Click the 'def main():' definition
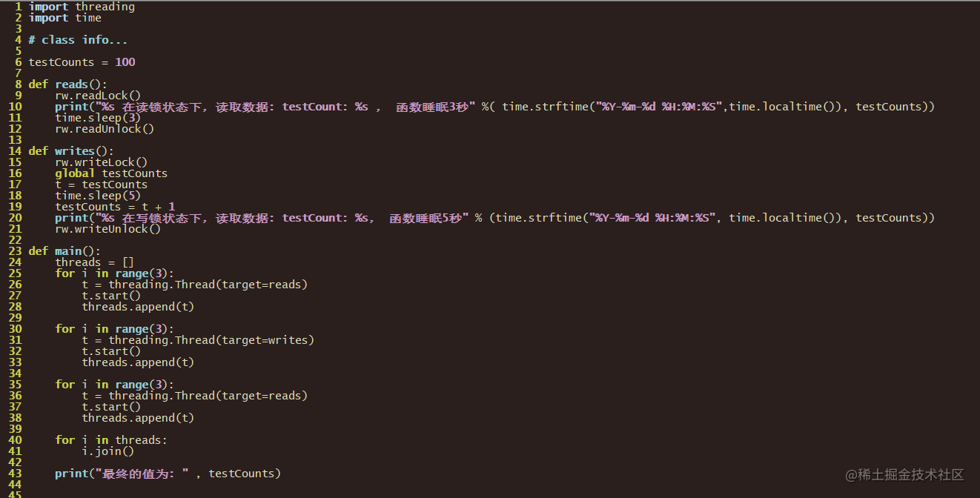The image size is (980, 498). [64, 251]
